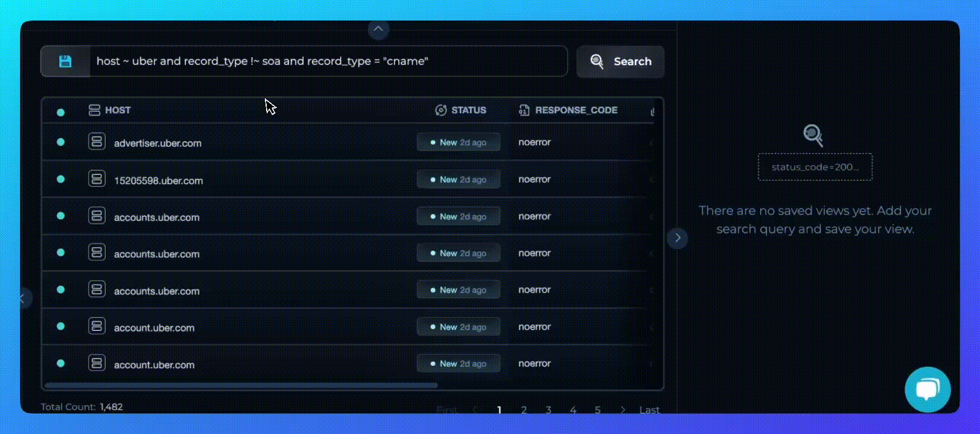Select the current page 1 in pagination

coord(499,410)
